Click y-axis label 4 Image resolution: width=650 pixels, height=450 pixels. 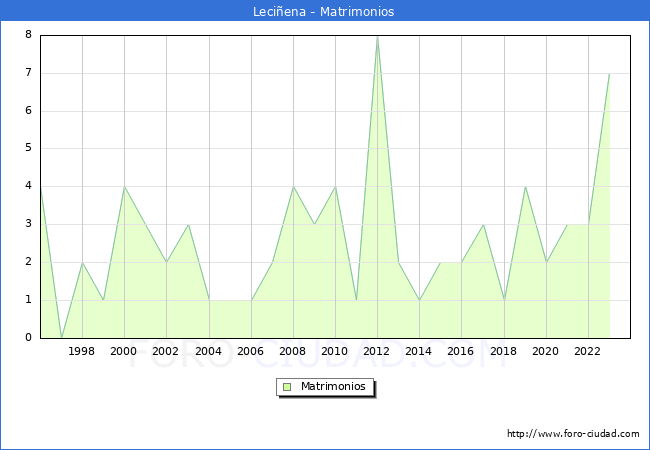click(x=28, y=185)
